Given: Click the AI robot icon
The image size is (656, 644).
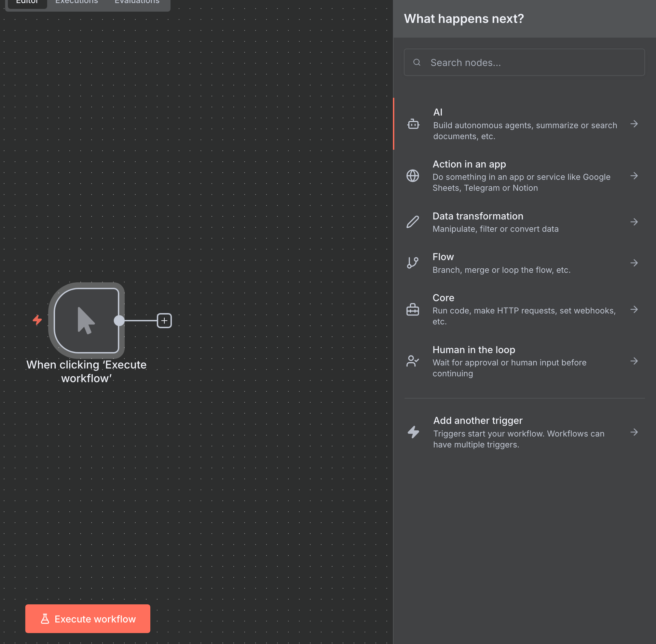Looking at the screenshot, I should (413, 124).
